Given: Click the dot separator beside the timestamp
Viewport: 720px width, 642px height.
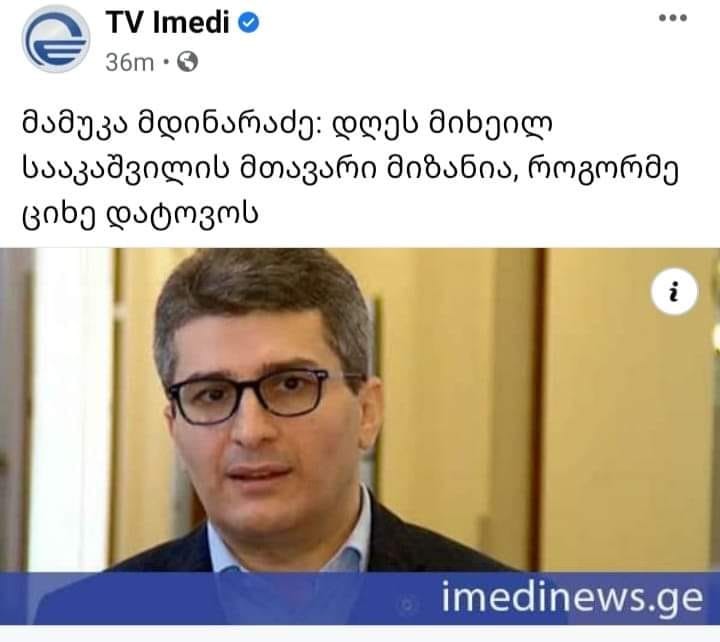Looking at the screenshot, I should (166, 62).
